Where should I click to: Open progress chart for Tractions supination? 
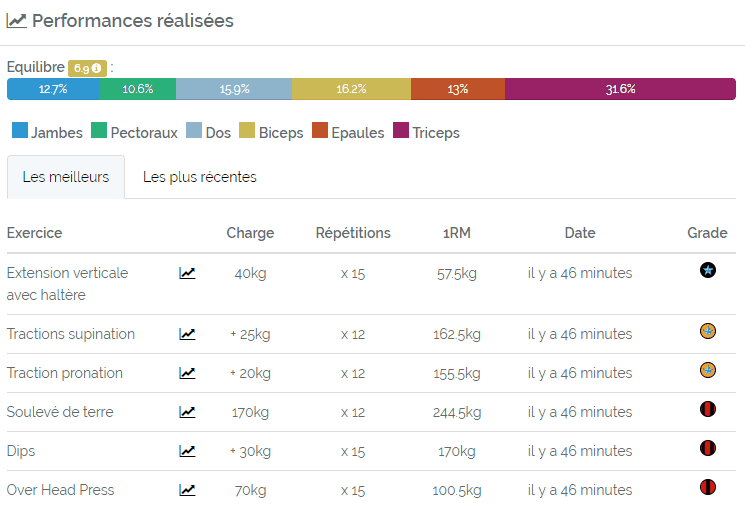(187, 334)
